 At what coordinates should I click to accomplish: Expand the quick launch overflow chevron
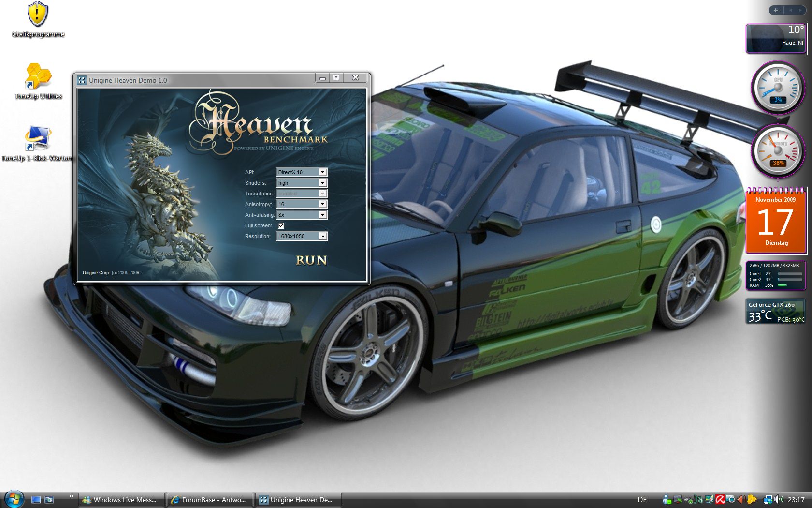click(71, 496)
